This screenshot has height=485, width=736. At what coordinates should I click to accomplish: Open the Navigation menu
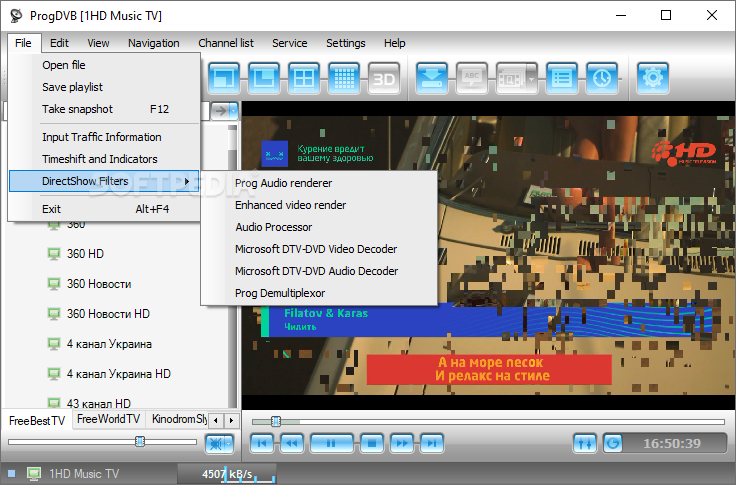click(153, 43)
